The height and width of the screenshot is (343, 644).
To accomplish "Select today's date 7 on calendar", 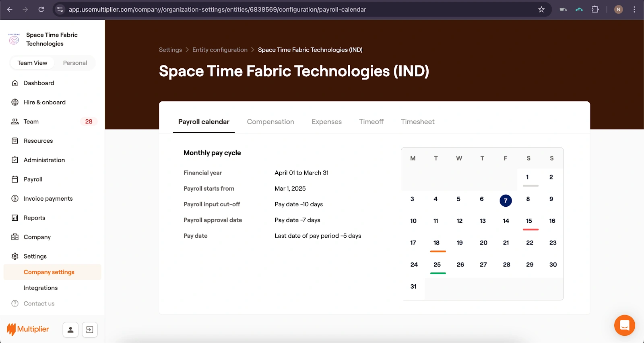I will tap(506, 201).
